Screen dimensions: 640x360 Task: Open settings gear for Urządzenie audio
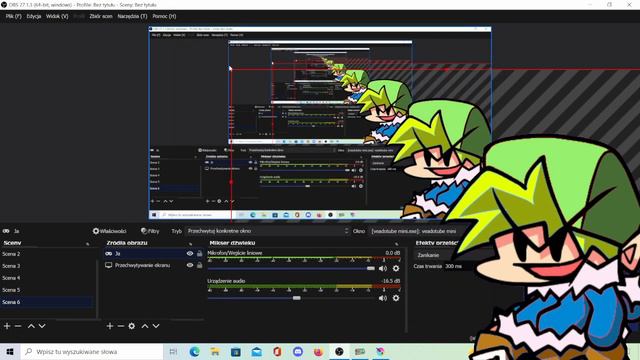(396, 298)
